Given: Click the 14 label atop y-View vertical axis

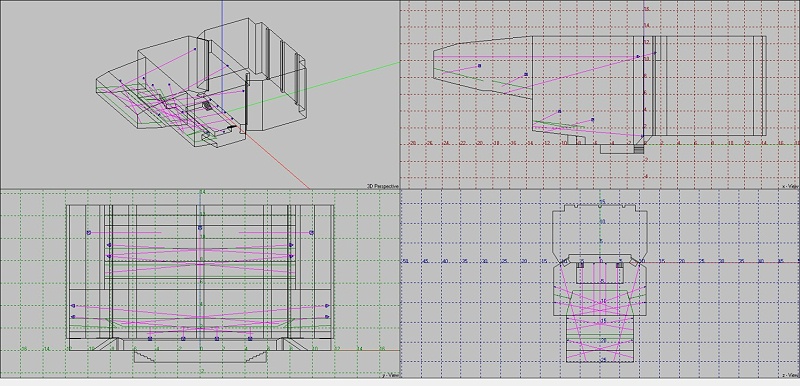Looking at the screenshot, I should pyautogui.click(x=202, y=192).
